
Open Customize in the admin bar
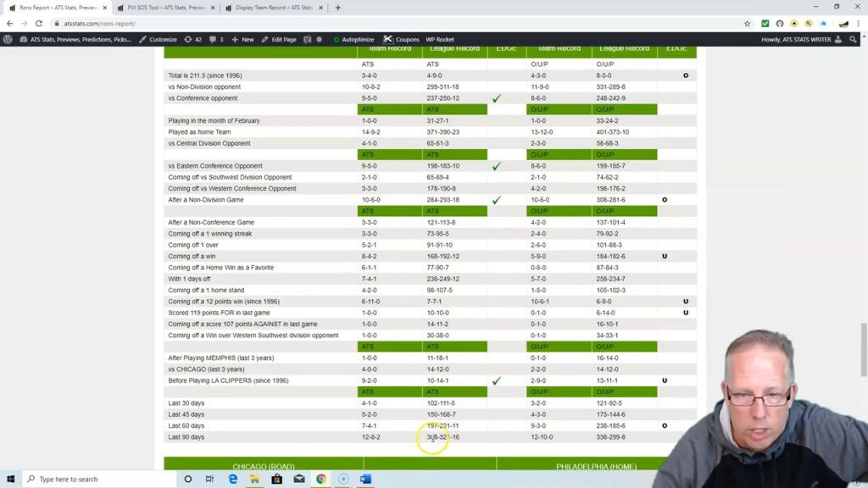coord(158,39)
